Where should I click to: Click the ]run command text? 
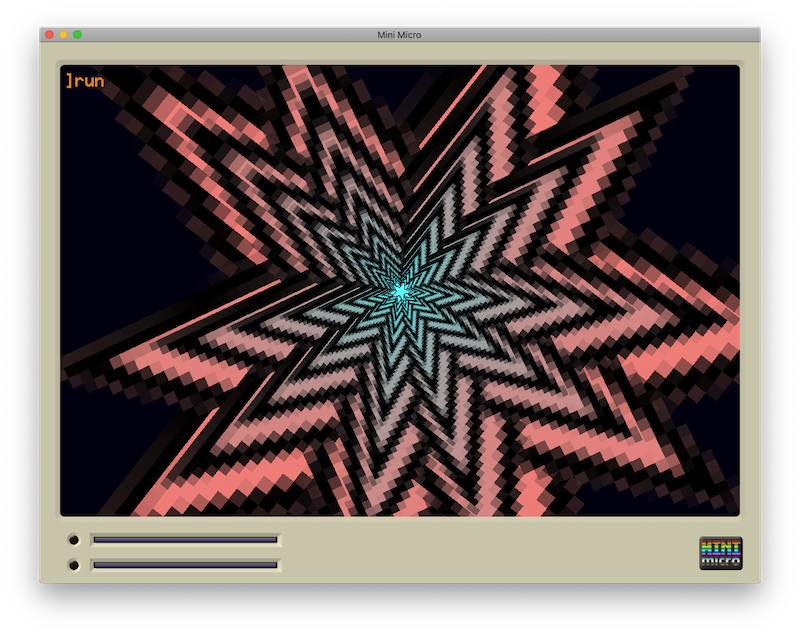tap(85, 81)
